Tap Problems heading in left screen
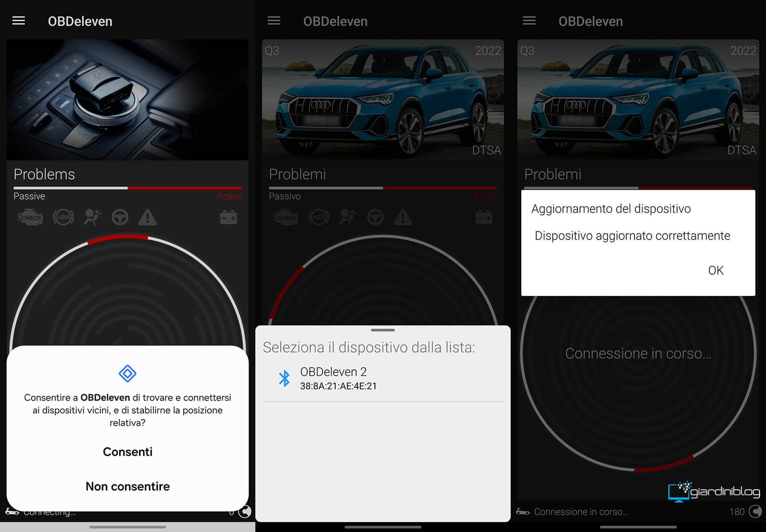 44,174
